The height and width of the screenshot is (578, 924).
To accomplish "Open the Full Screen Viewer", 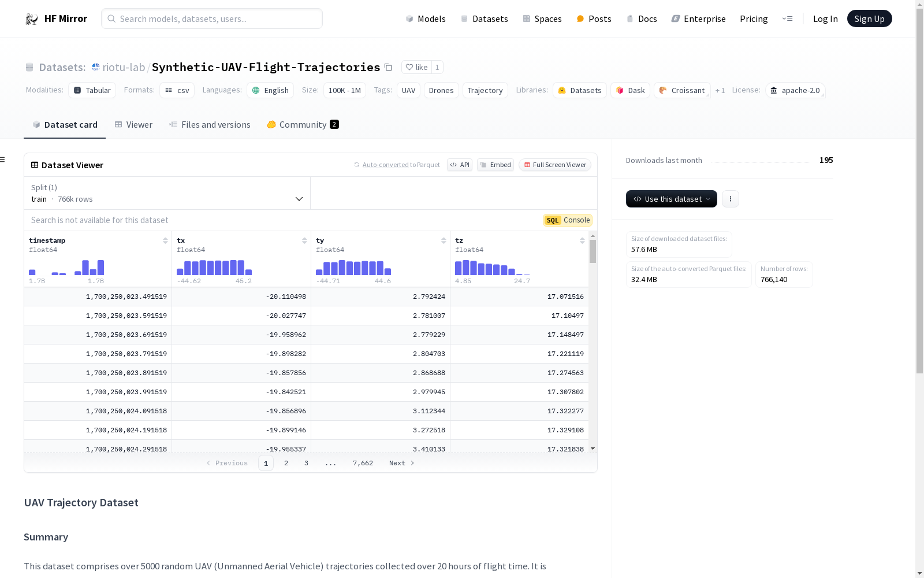I will coord(555,165).
